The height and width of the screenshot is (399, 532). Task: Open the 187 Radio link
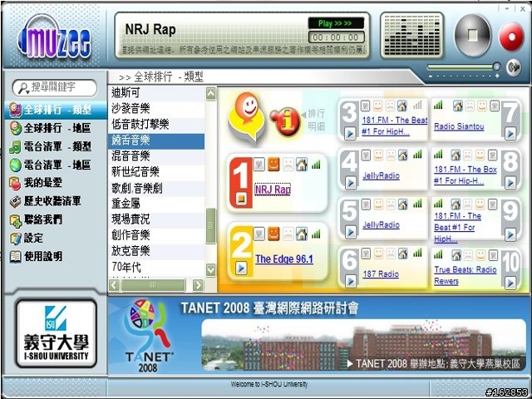tap(381, 273)
